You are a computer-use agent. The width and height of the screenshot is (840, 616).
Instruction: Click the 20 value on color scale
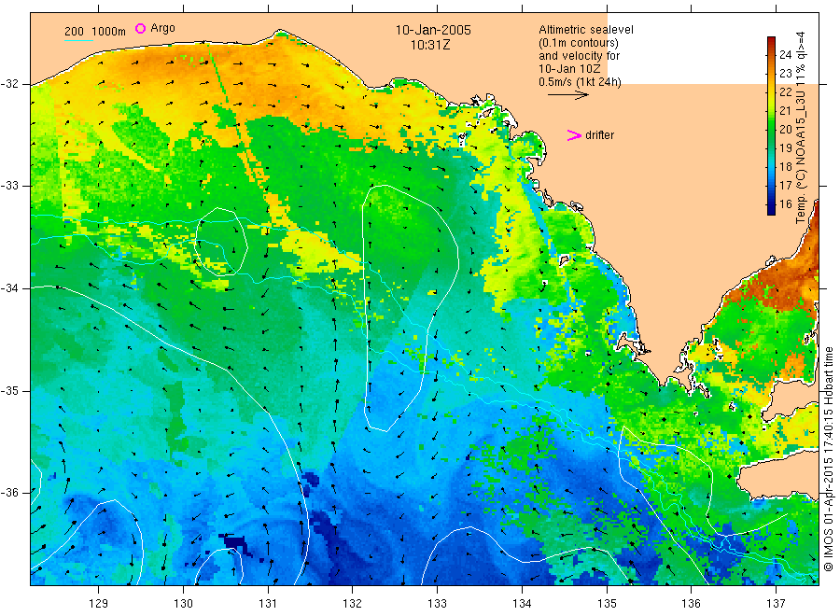click(x=785, y=129)
